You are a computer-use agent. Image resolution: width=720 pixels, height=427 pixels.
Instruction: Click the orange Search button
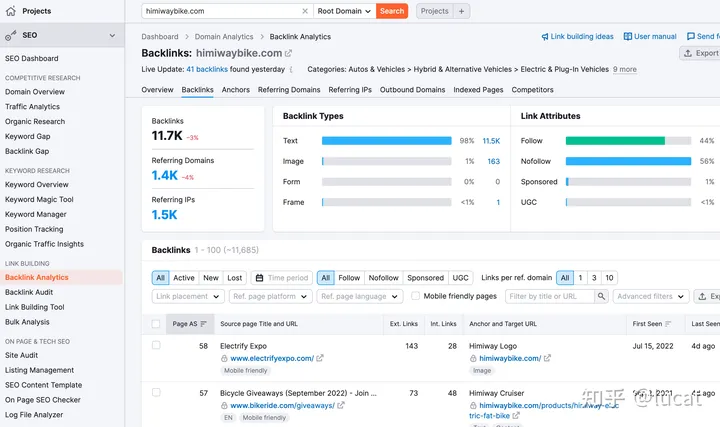[x=392, y=11]
